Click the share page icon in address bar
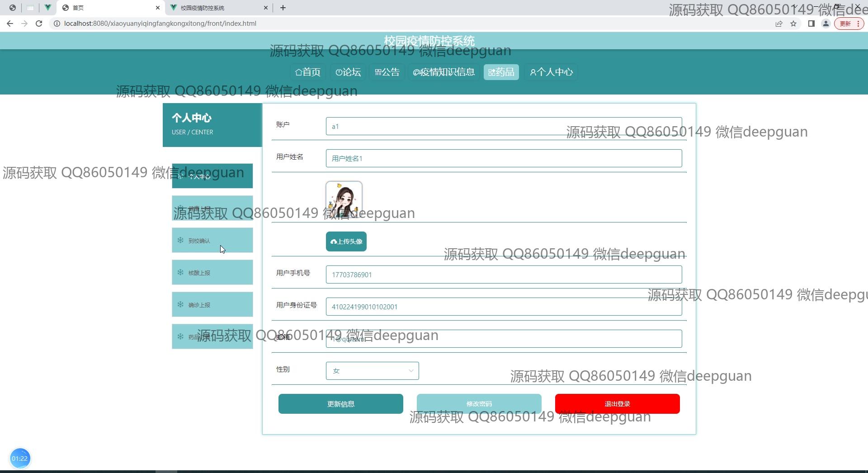This screenshot has width=868, height=473. tap(779, 24)
